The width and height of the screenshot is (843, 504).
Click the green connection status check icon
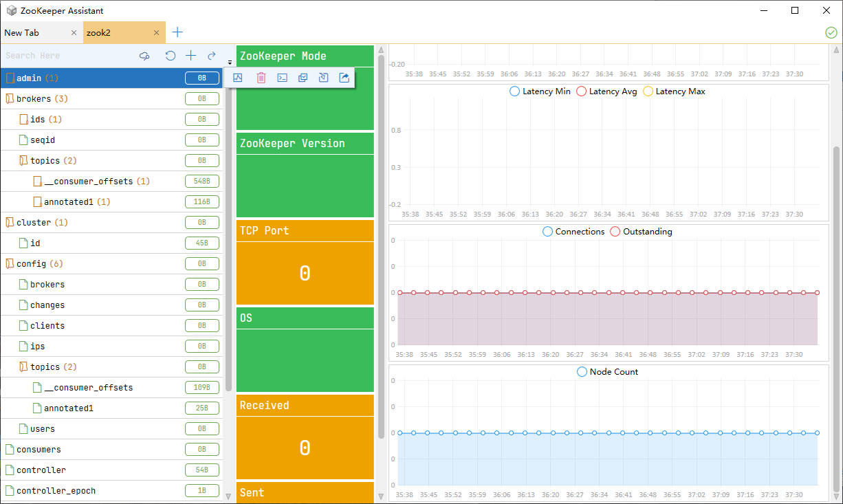coord(831,32)
